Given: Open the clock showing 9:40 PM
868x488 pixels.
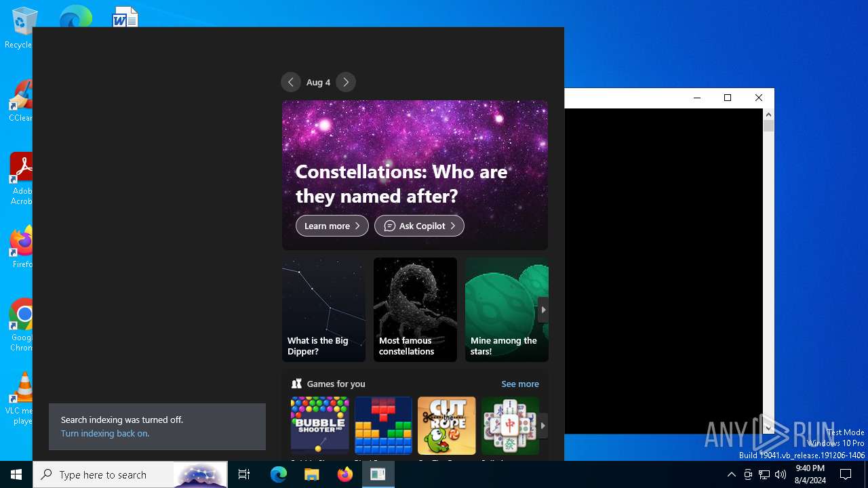Looking at the screenshot, I should pyautogui.click(x=810, y=474).
